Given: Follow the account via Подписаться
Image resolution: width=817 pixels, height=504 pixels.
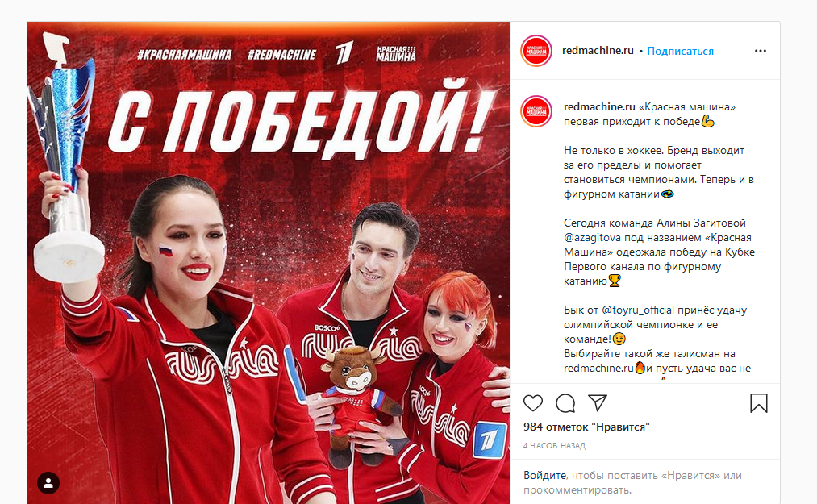Looking at the screenshot, I should point(680,51).
